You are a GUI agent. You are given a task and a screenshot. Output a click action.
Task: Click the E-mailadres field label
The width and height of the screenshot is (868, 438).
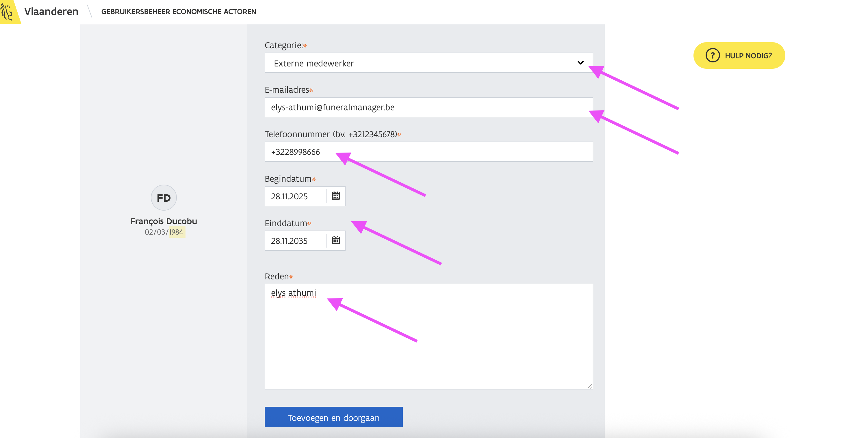point(287,90)
